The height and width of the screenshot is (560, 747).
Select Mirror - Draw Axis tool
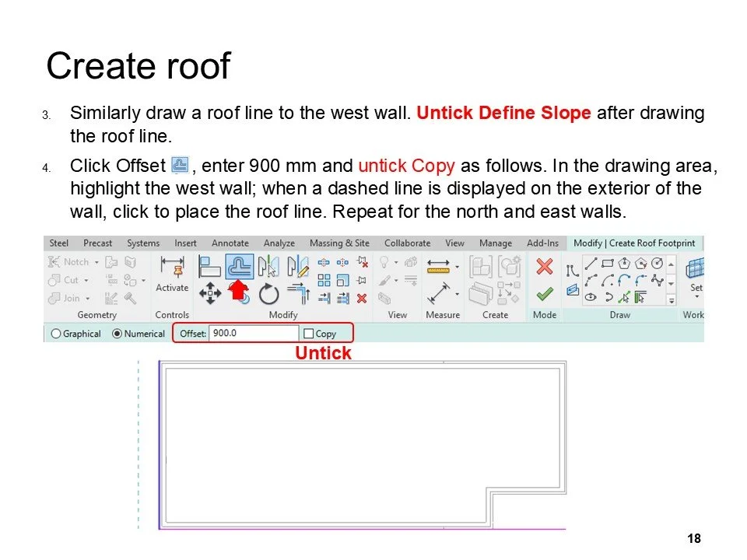[298, 266]
